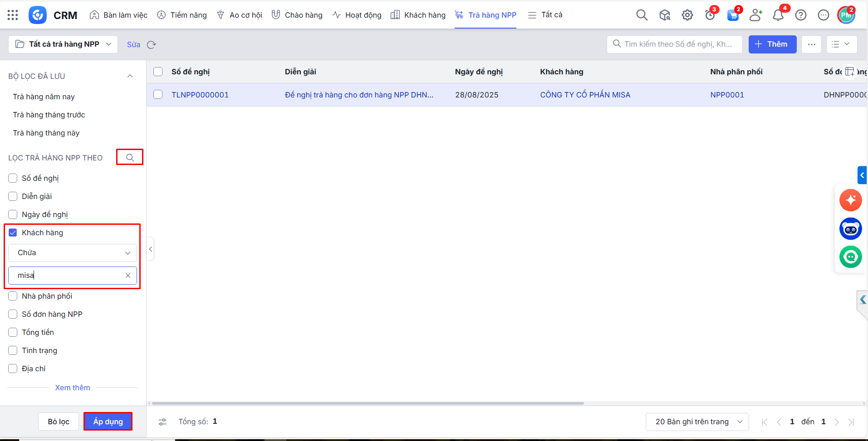Click the refresh icon next to Sửa

pyautogui.click(x=152, y=44)
